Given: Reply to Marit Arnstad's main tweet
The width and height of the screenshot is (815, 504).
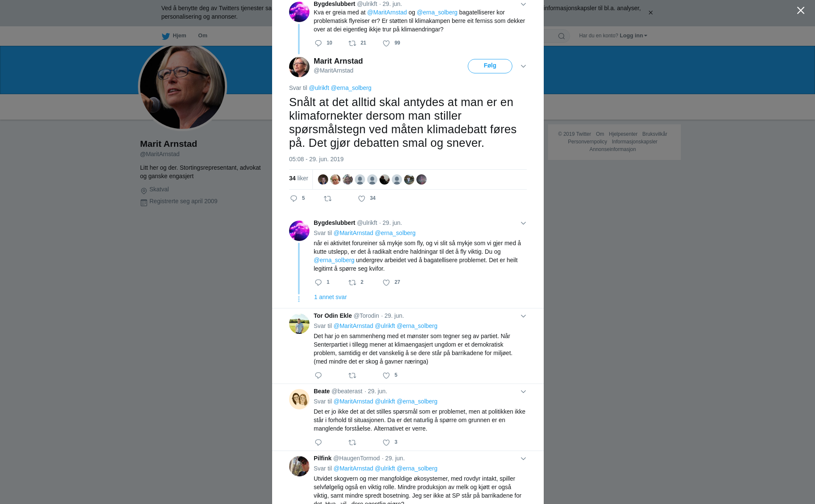Looking at the screenshot, I should pos(294,199).
